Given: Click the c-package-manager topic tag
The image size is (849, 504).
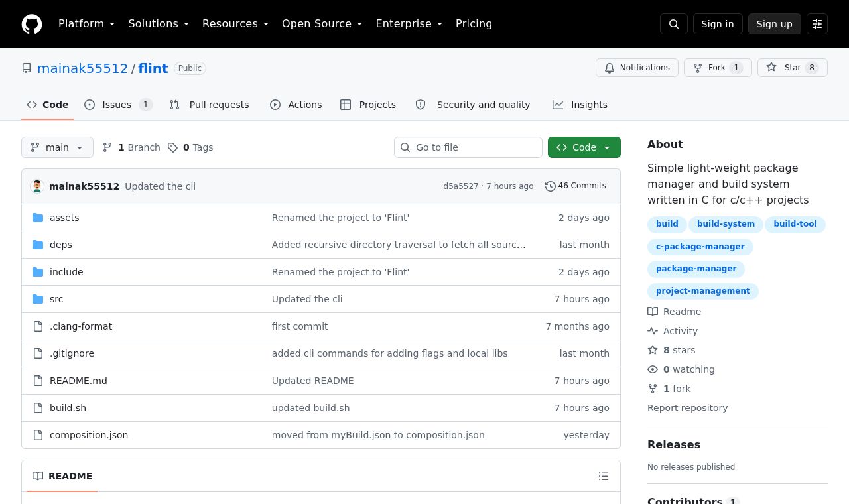Looking at the screenshot, I should tap(700, 247).
